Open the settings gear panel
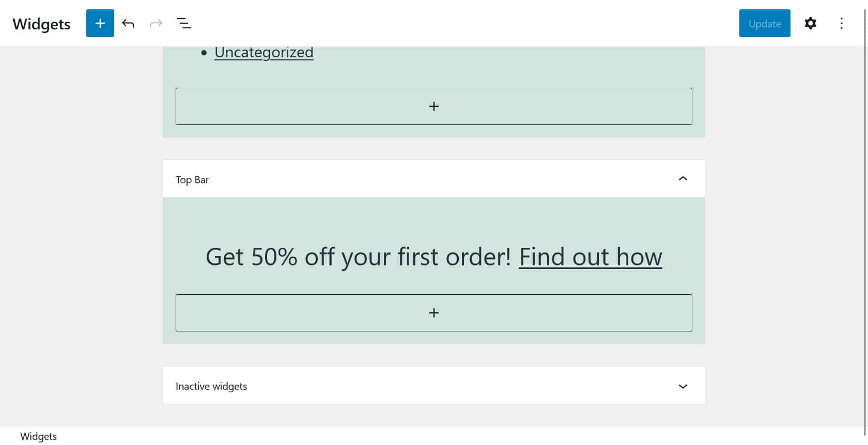The width and height of the screenshot is (868, 445). click(x=810, y=23)
